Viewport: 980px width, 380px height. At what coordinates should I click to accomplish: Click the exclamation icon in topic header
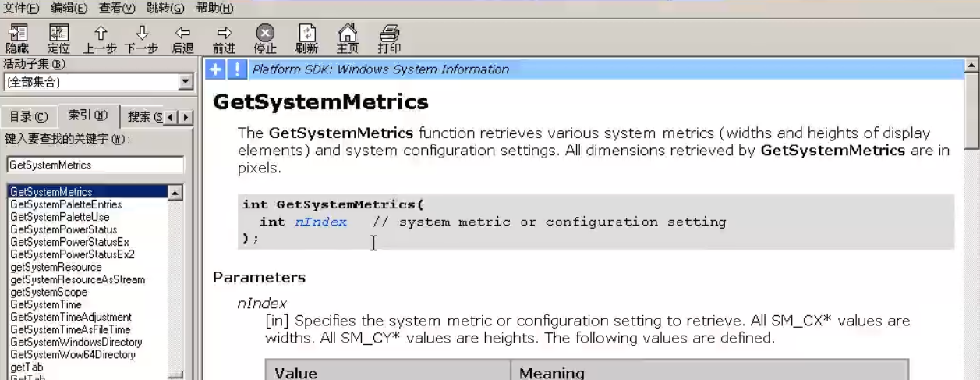pyautogui.click(x=237, y=69)
